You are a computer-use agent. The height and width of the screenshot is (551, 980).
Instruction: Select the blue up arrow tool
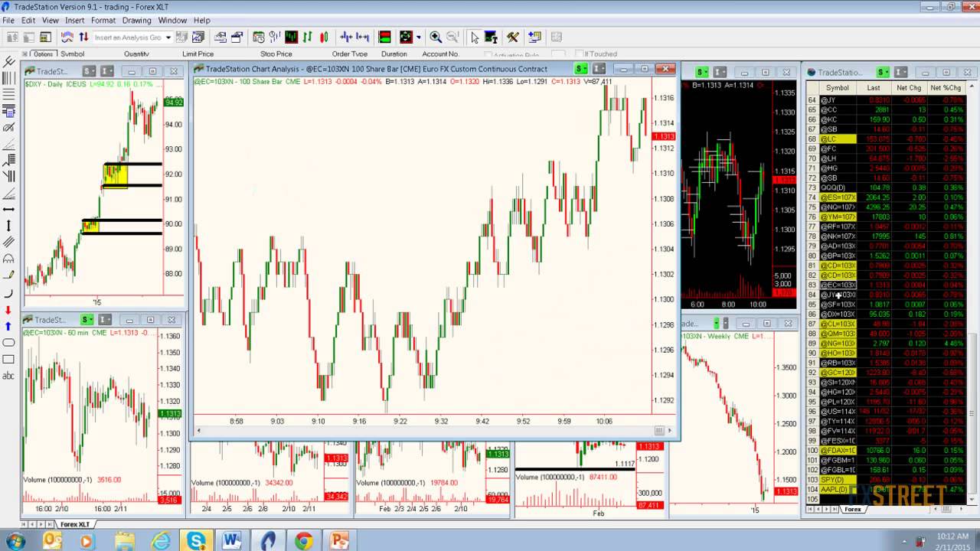[x=8, y=326]
